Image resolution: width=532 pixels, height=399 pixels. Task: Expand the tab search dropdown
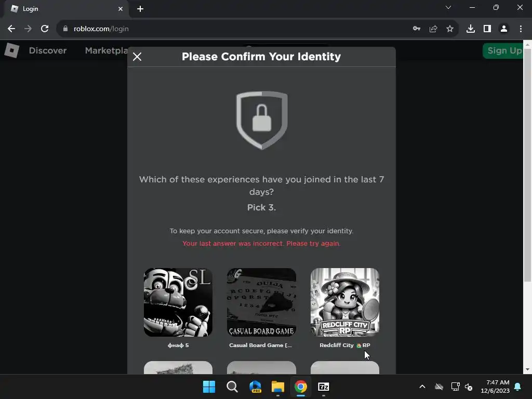[448, 7]
